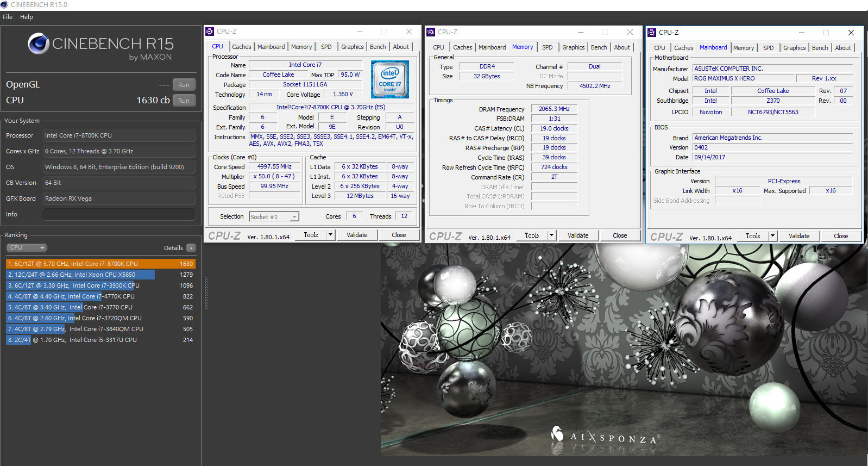
Task: Click the Cinebench title bar app icon
Action: pos(4,4)
